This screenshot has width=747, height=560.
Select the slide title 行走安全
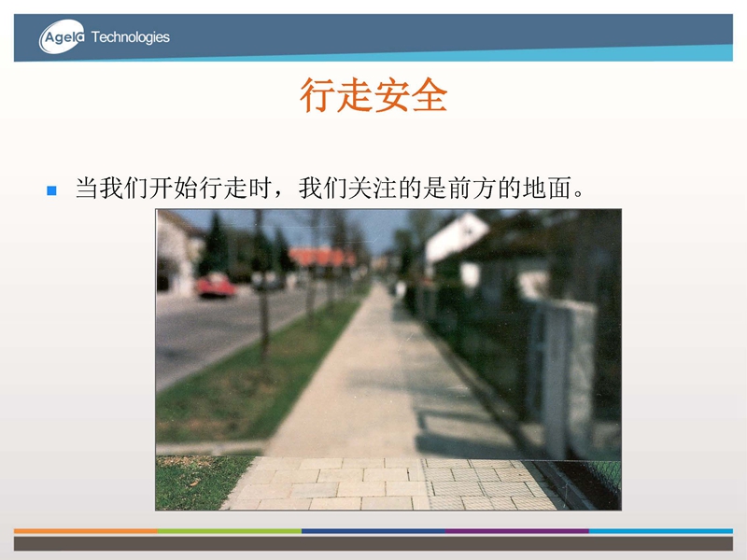tap(373, 95)
